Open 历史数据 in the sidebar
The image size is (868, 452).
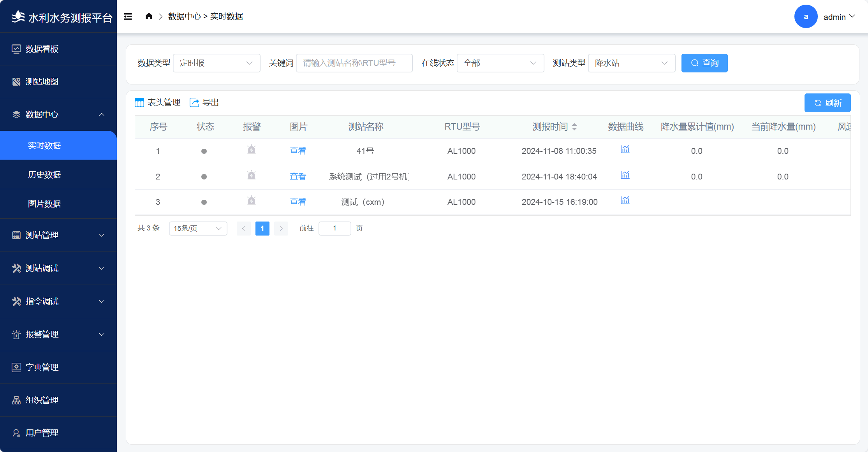pyautogui.click(x=44, y=175)
